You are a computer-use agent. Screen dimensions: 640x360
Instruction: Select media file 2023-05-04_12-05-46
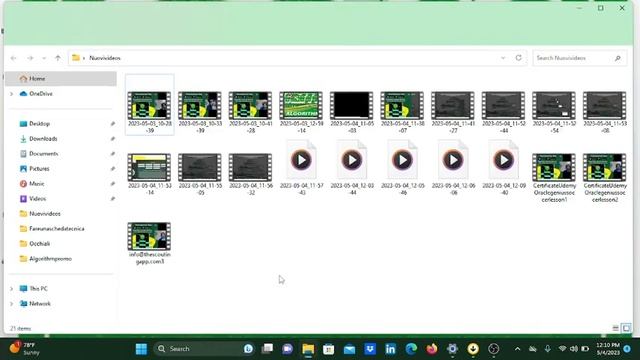click(x=402, y=168)
